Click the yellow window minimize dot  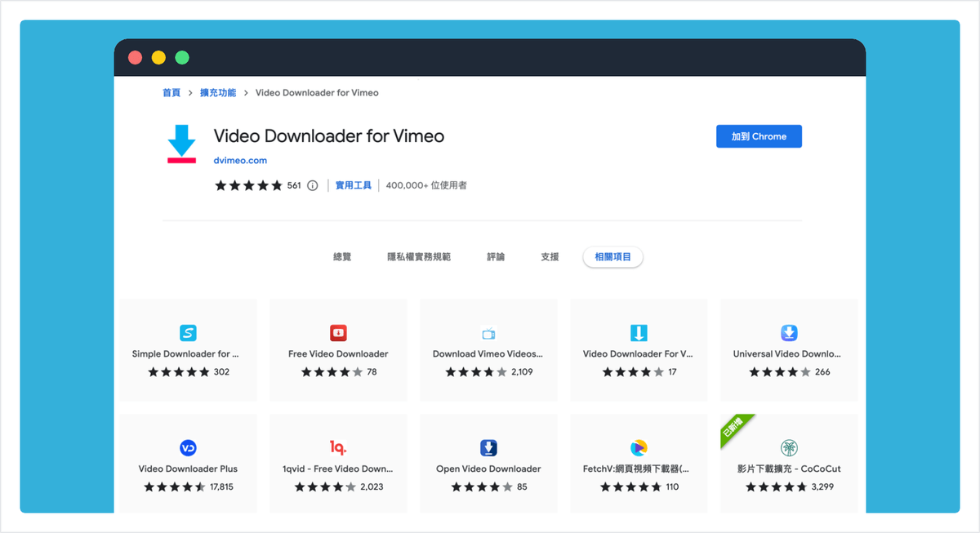pyautogui.click(x=158, y=58)
